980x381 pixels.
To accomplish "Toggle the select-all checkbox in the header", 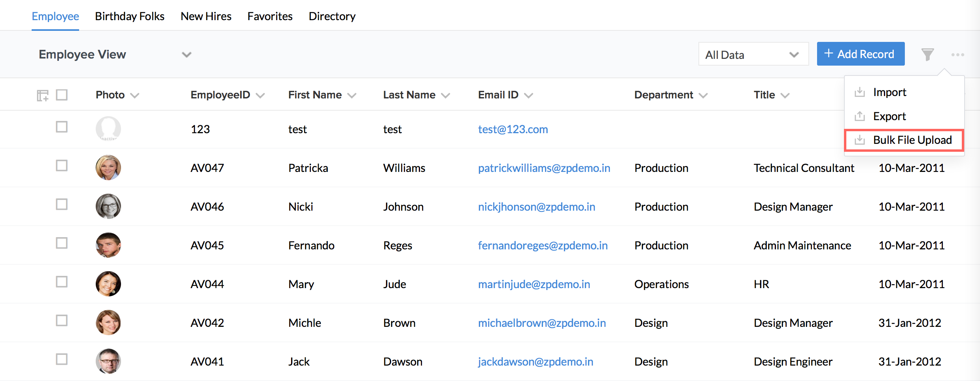I will point(62,95).
